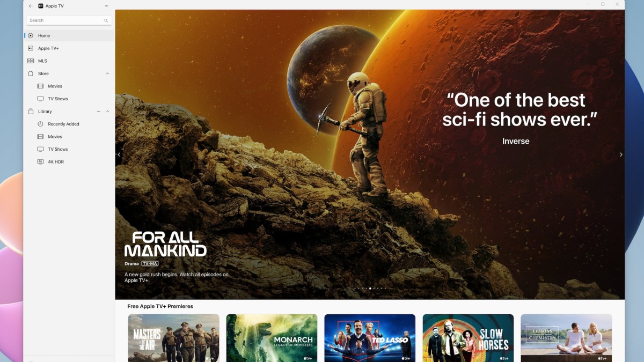
Task: Select Home in the sidebar
Action: tap(69, 35)
